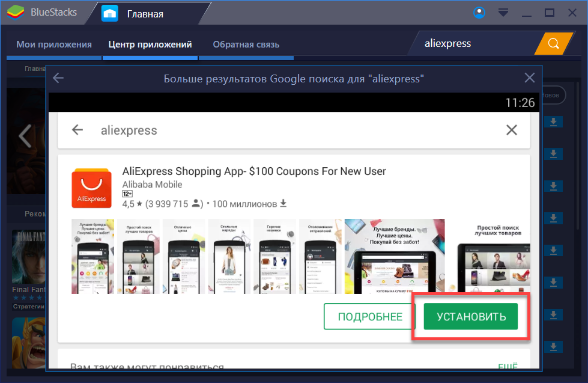Open the yellow-helmet character game thumbnail in background
The image size is (588, 383).
tap(29, 343)
